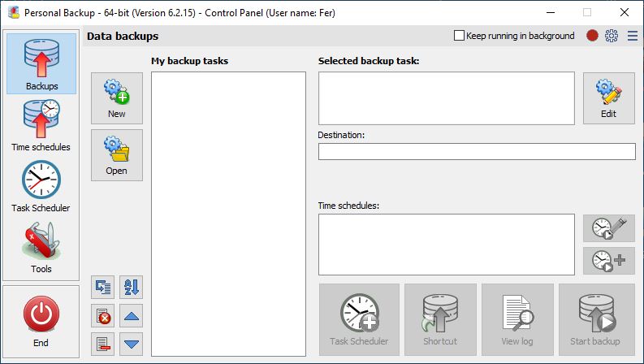This screenshot has width=644, height=364.
Task: Click the large Task Scheduler button at bottom
Action: pyautogui.click(x=360, y=319)
